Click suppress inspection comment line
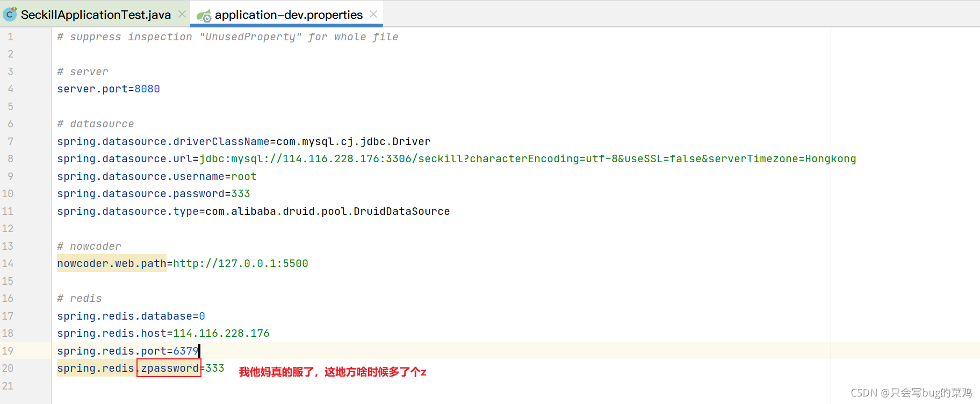The height and width of the screenshot is (404, 980). pyautogui.click(x=228, y=37)
